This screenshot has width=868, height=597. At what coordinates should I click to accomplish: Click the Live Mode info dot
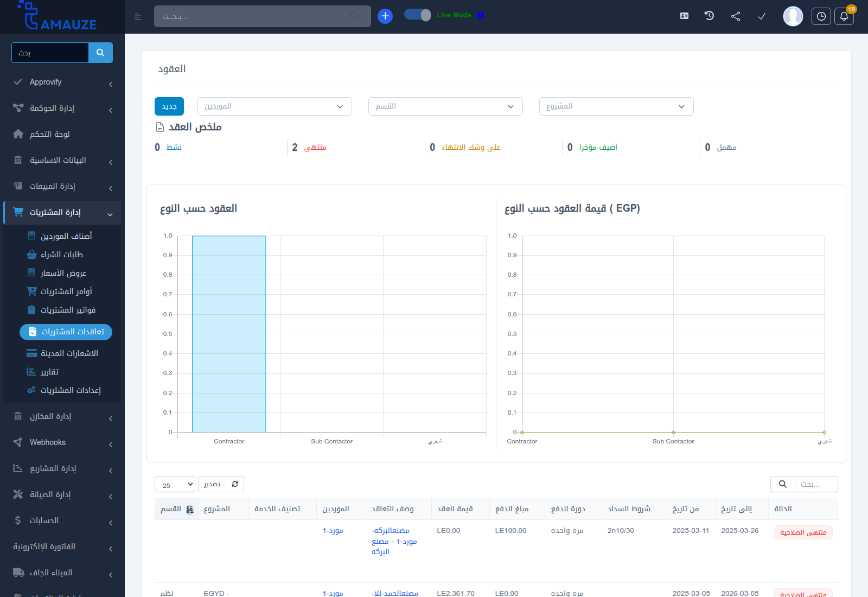(480, 15)
